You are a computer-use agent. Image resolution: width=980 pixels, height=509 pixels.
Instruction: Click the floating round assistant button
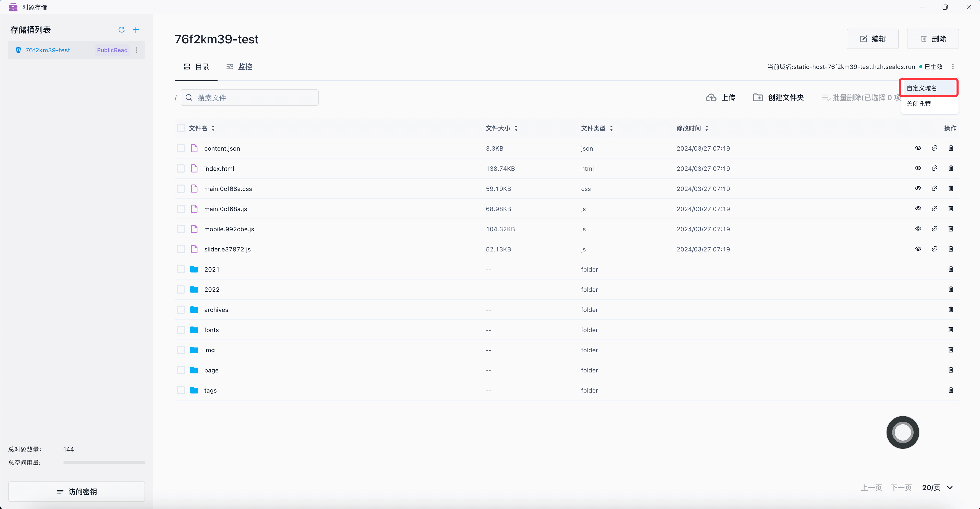point(903,432)
